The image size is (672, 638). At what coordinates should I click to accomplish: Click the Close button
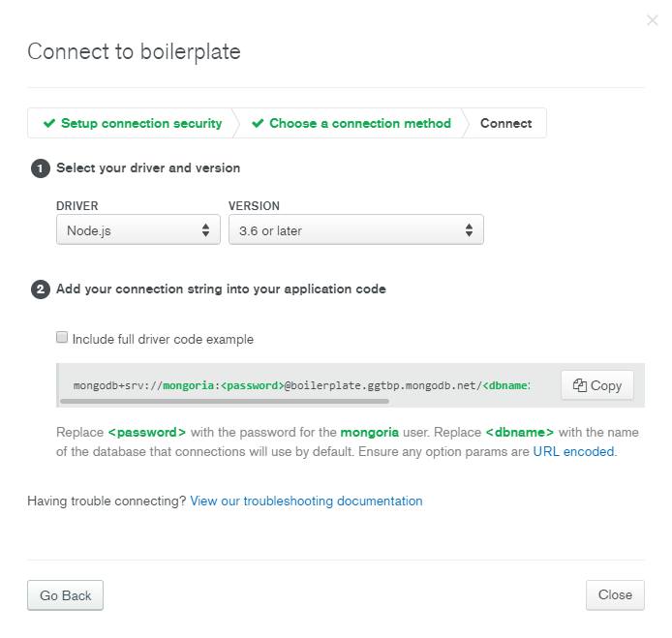pos(615,594)
